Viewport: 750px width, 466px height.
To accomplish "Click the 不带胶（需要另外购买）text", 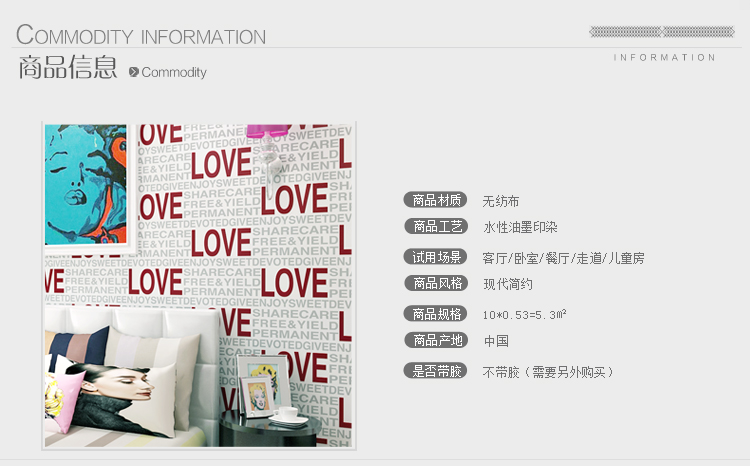I will [x=548, y=372].
